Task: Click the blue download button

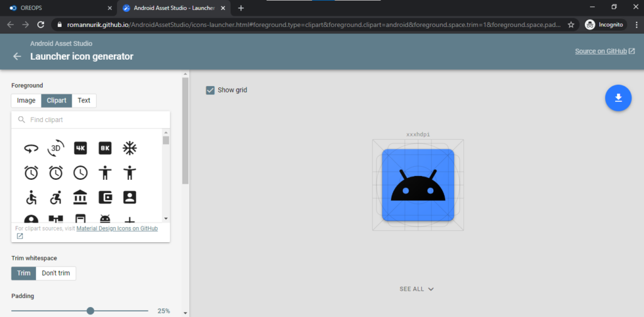Action: (x=618, y=97)
